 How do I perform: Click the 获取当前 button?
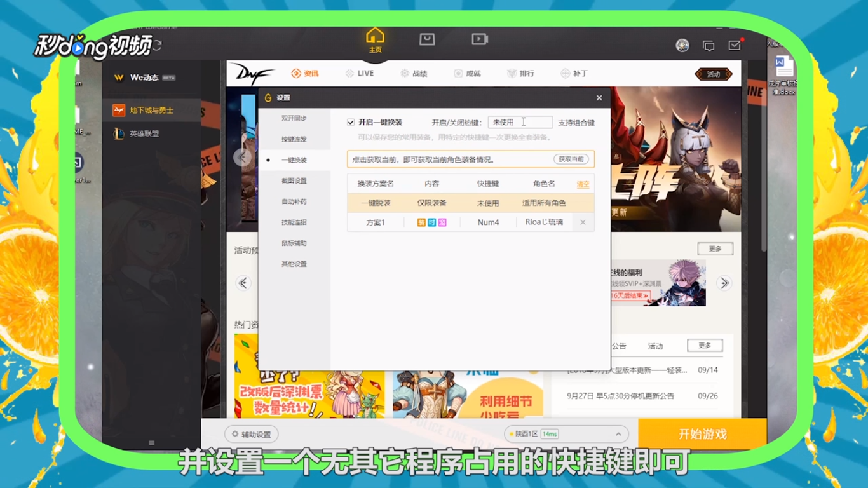click(x=571, y=159)
